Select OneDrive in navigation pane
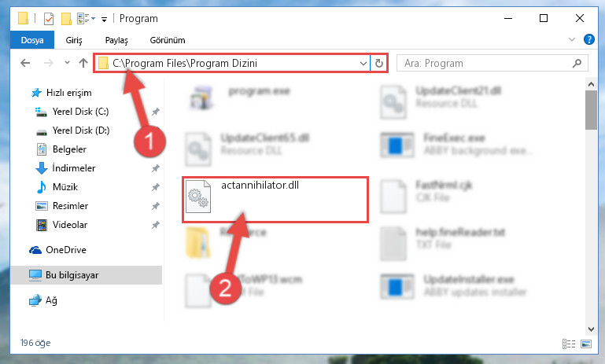 [x=66, y=250]
